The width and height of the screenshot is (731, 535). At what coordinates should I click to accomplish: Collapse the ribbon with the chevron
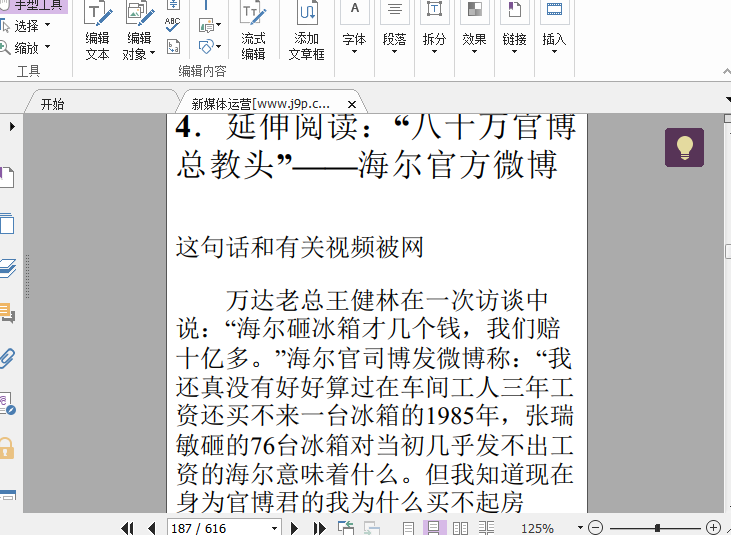click(726, 71)
